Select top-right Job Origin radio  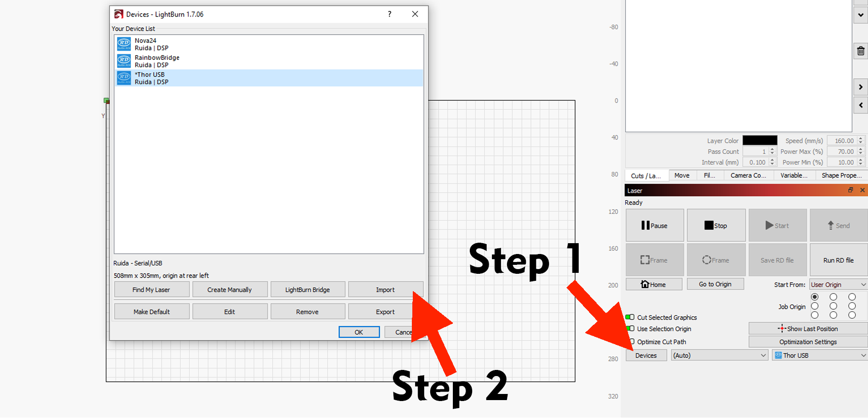pyautogui.click(x=852, y=297)
